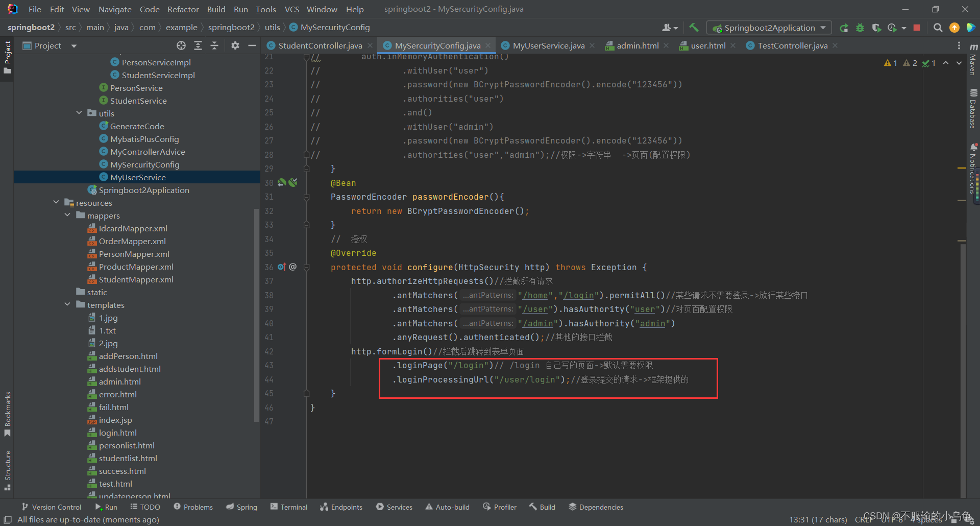Click the Project panel vertical scrollbar

[x=257, y=314]
